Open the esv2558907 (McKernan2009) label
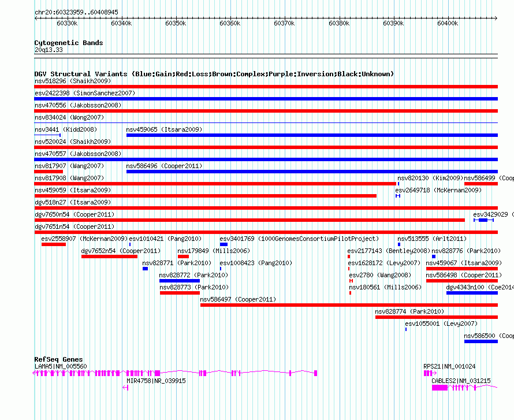The image size is (514, 420). point(84,239)
